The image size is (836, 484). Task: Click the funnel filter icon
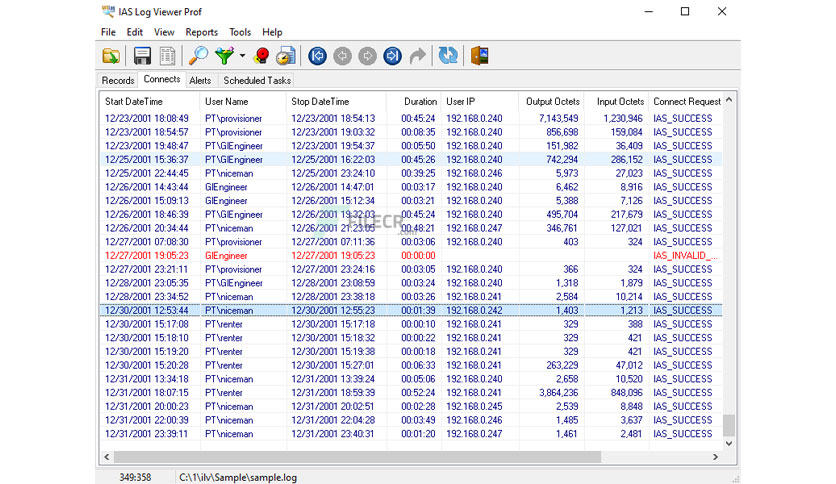point(224,55)
